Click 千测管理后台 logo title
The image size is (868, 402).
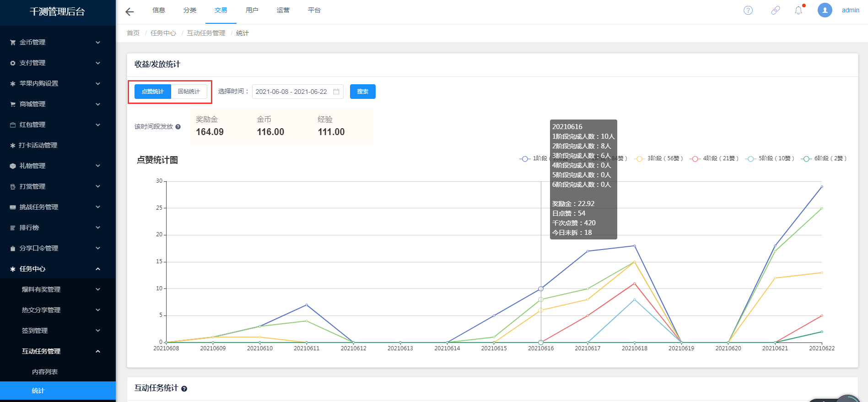58,12
